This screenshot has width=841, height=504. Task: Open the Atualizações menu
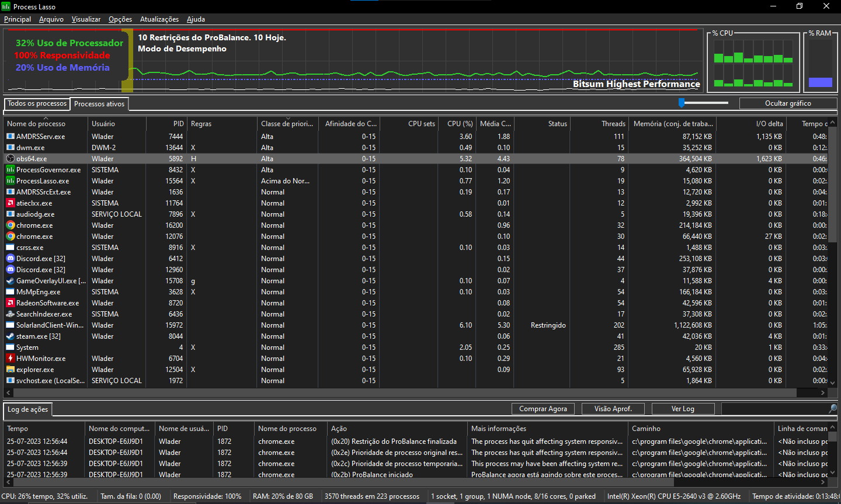pyautogui.click(x=159, y=19)
